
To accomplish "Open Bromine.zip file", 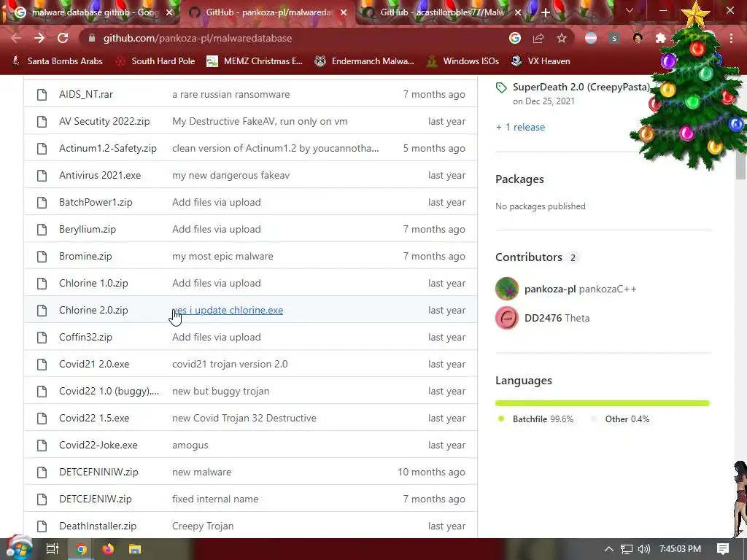I will click(x=85, y=256).
